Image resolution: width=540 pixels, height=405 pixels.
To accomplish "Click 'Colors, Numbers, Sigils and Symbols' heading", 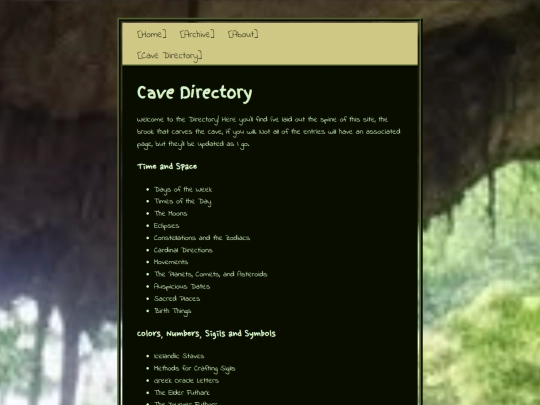I will coord(206,334).
